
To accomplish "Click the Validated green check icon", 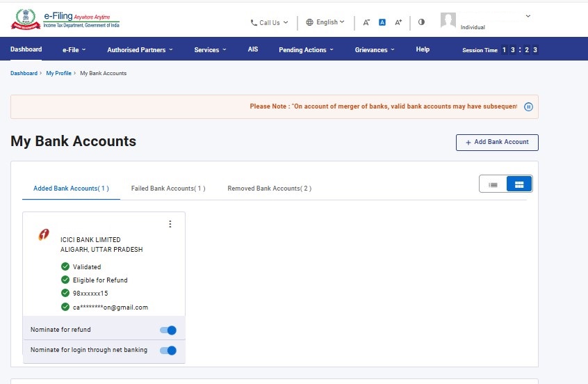I will (65, 266).
